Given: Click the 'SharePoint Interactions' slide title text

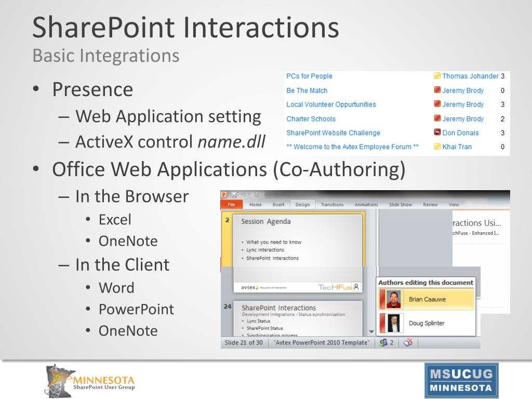Looking at the screenshot, I should (185, 27).
